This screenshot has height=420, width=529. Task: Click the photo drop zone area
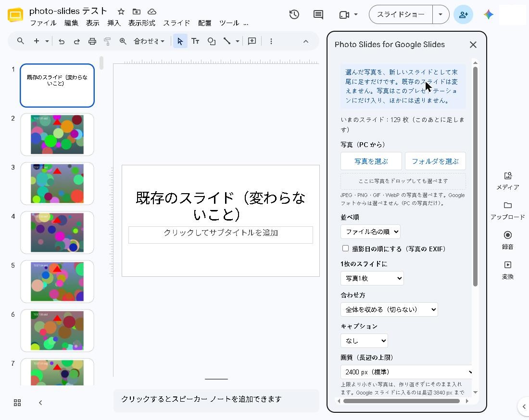pos(403,181)
